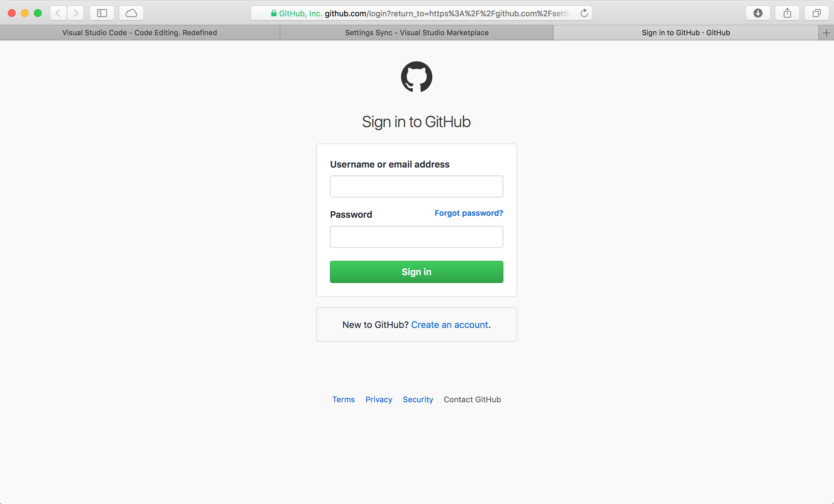Click the Sign in button
The height and width of the screenshot is (504, 834).
click(x=417, y=272)
